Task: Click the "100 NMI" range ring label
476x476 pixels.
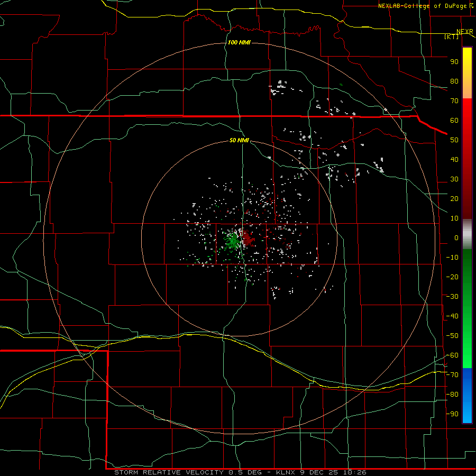Action: [x=239, y=42]
